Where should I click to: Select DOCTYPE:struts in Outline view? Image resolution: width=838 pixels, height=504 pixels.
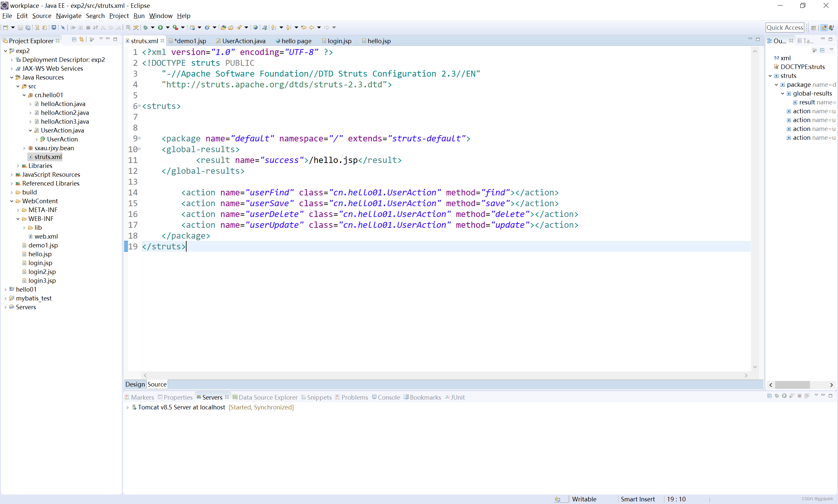click(802, 67)
